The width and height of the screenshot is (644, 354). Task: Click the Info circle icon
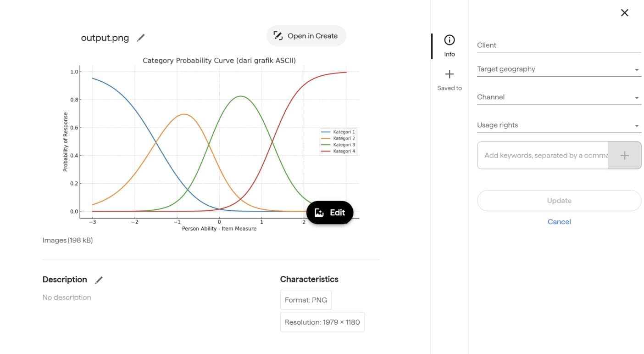pyautogui.click(x=450, y=40)
